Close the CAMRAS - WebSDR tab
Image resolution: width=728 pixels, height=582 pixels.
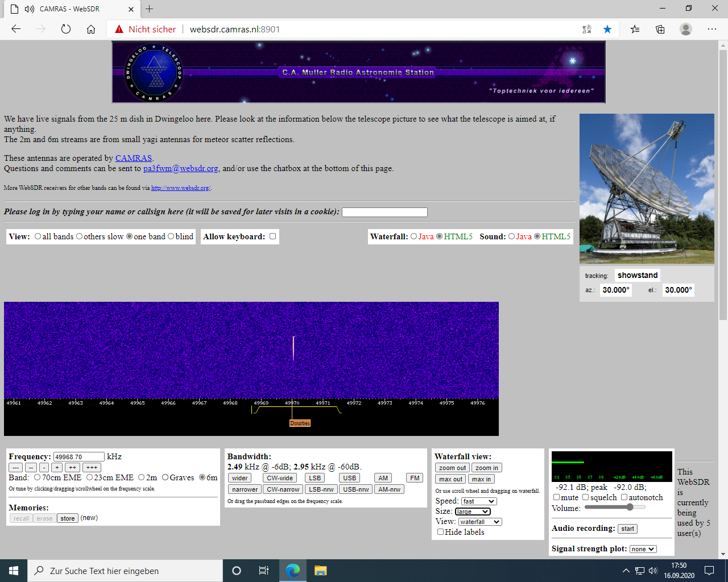pos(131,9)
